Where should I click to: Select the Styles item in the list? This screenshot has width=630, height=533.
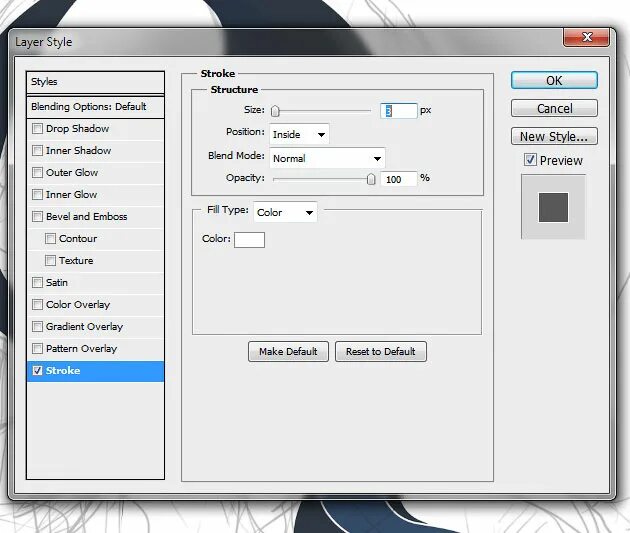point(95,82)
